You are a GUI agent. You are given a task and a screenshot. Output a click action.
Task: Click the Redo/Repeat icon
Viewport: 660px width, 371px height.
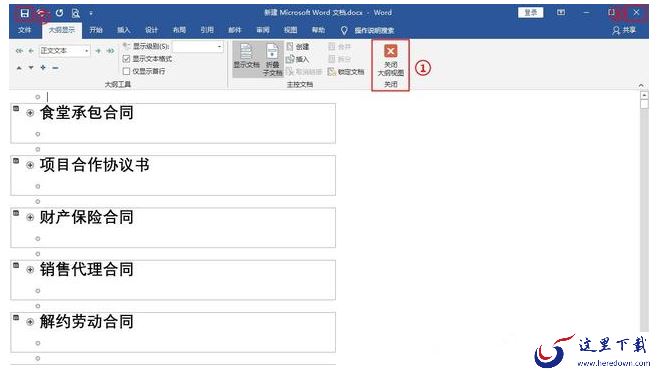coord(59,13)
